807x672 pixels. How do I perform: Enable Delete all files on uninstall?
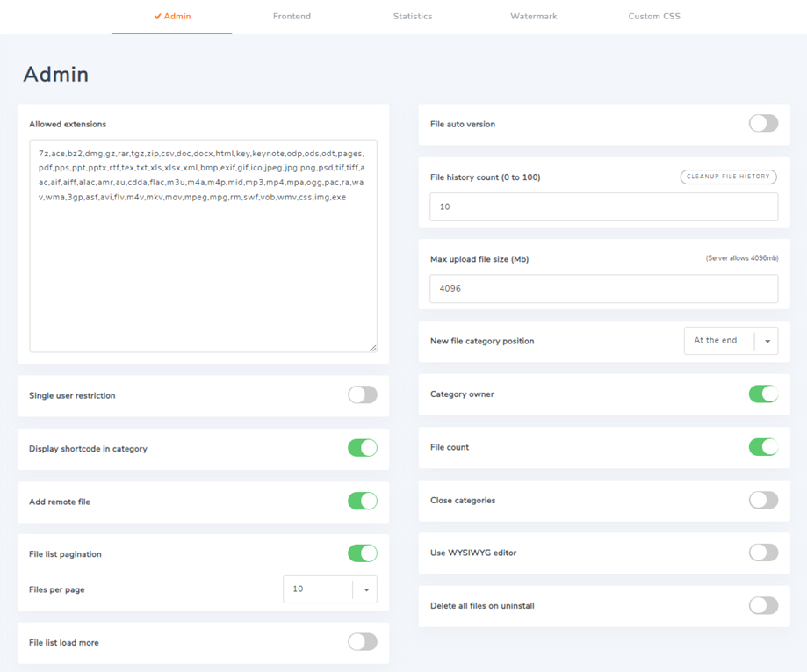[763, 605]
